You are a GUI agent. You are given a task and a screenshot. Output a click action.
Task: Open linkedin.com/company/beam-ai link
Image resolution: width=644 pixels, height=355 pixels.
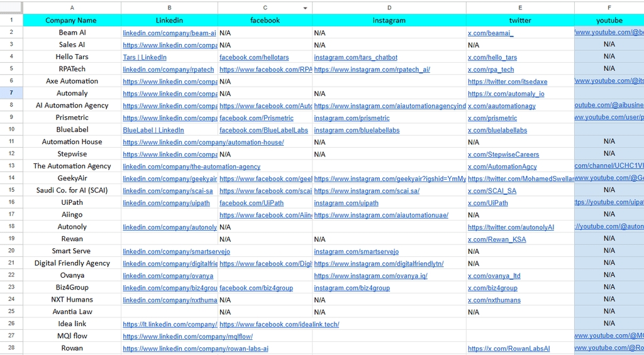(x=169, y=33)
